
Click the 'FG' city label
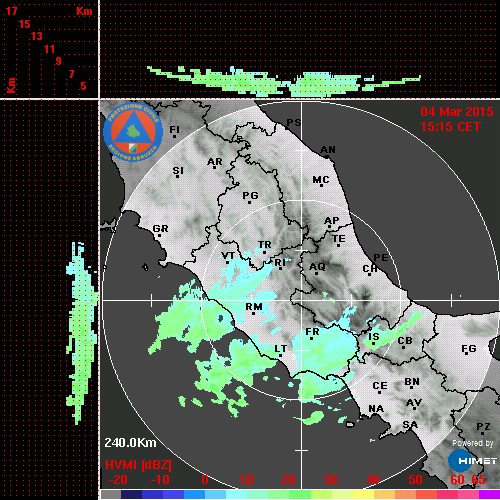click(x=469, y=349)
